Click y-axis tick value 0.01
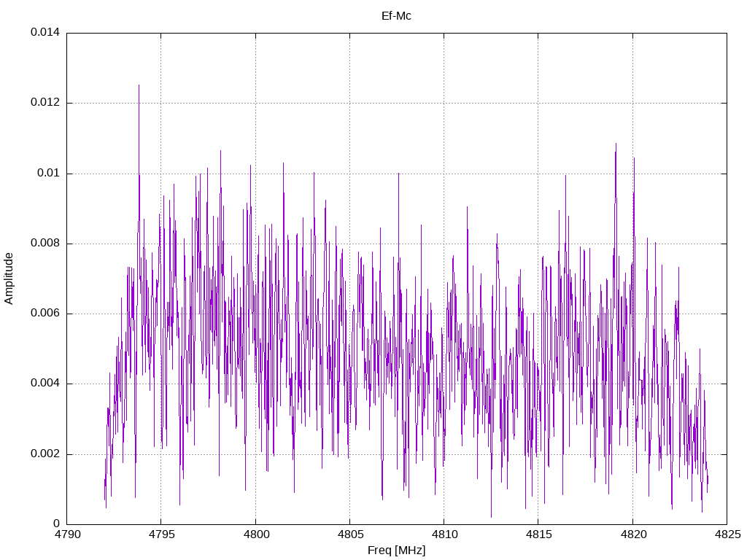This screenshot has height=560, width=747. tap(49, 173)
